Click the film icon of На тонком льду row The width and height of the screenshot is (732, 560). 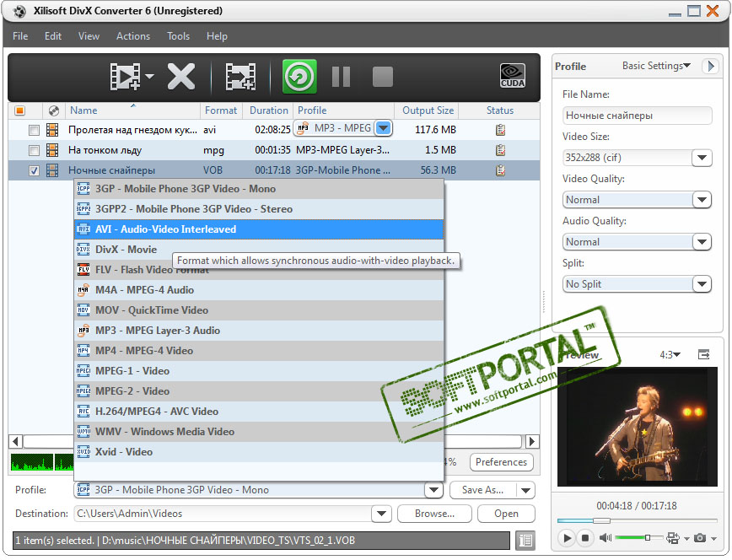pos(52,150)
